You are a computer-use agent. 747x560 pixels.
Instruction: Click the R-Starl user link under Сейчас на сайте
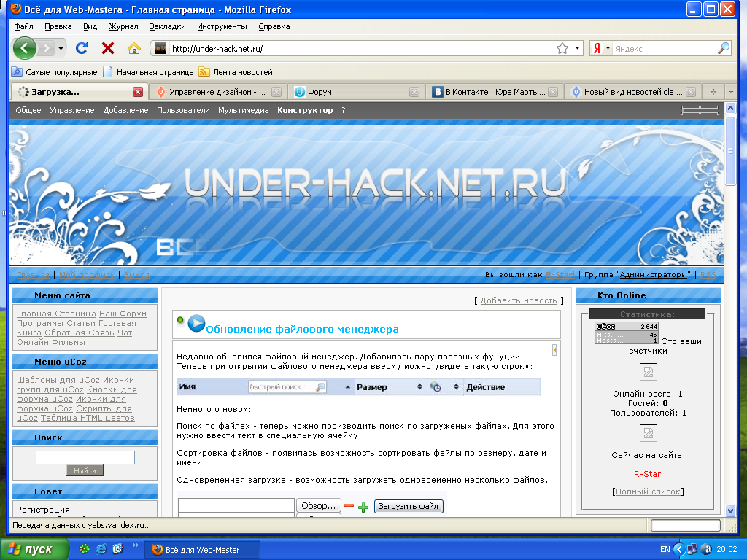[x=648, y=474]
